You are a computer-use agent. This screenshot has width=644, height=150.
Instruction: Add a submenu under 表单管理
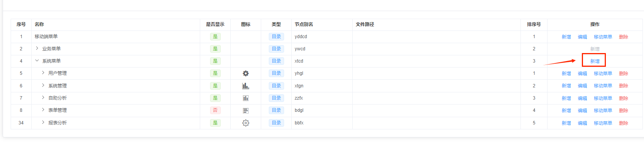[x=566, y=111]
